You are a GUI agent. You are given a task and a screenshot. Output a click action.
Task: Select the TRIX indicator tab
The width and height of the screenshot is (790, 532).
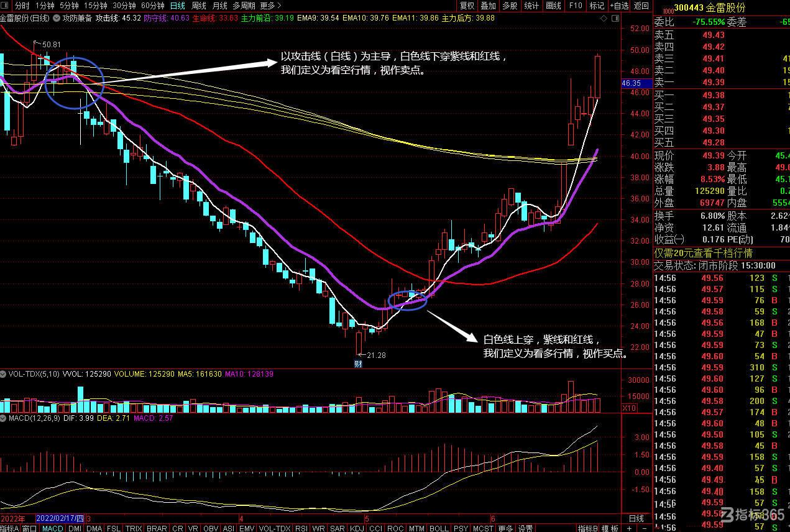[134, 528]
